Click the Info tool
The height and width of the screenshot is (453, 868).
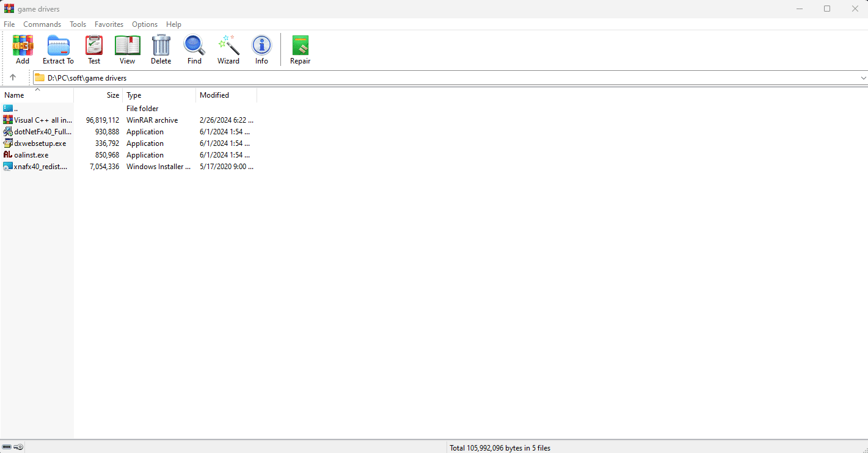click(261, 49)
